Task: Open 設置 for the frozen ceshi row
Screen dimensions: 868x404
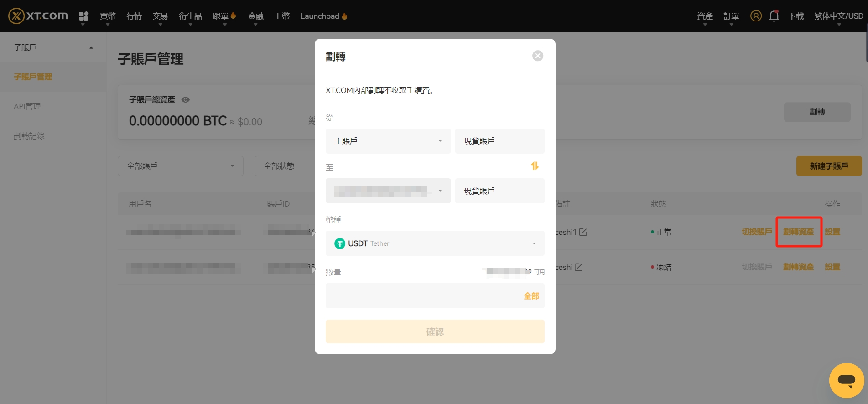Action: (x=832, y=267)
